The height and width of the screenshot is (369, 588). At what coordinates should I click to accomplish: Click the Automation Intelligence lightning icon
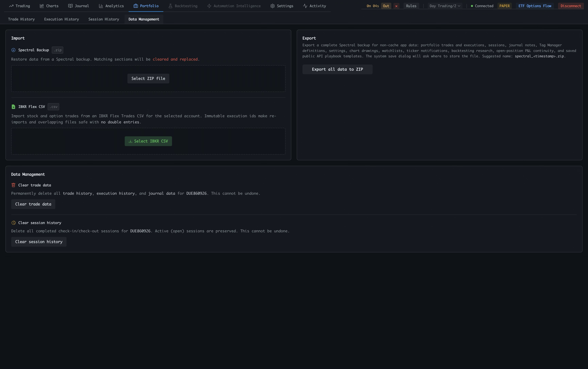(209, 6)
